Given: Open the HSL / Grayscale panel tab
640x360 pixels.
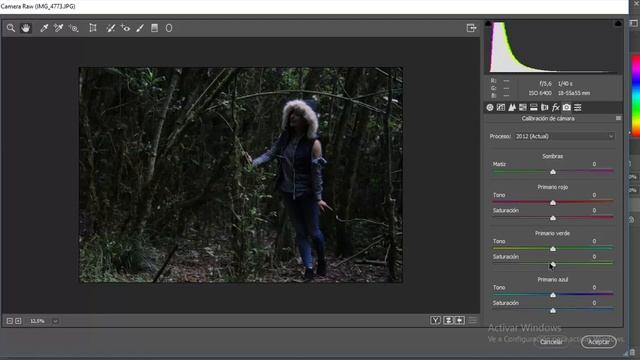Looking at the screenshot, I should (523, 107).
